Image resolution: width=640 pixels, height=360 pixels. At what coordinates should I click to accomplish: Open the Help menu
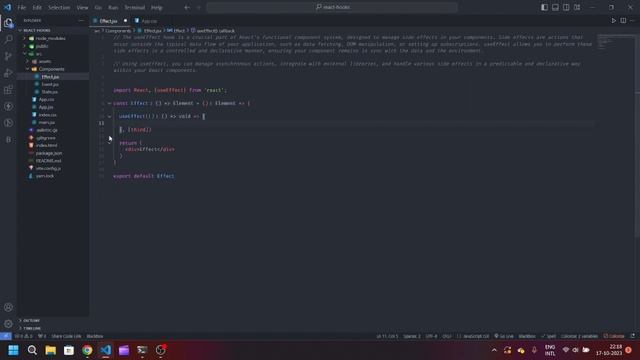click(157, 7)
